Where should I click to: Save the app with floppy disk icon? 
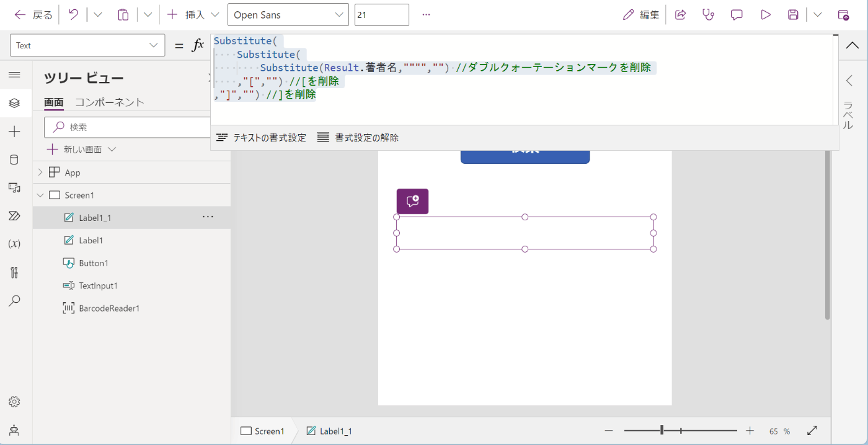[793, 15]
